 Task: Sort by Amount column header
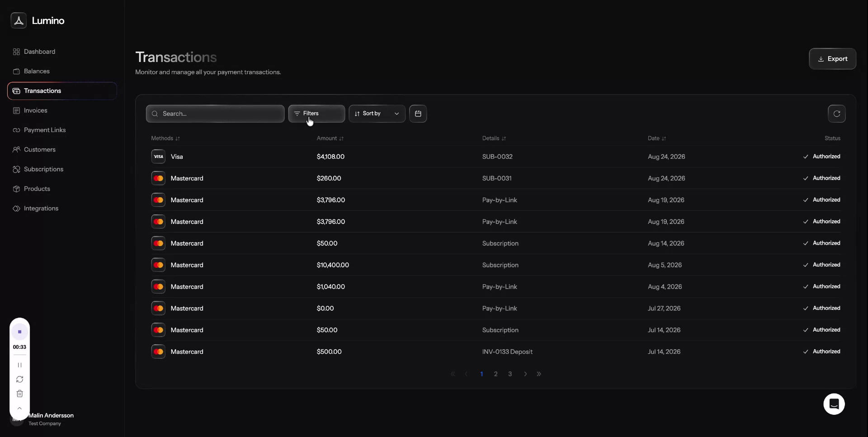point(330,138)
